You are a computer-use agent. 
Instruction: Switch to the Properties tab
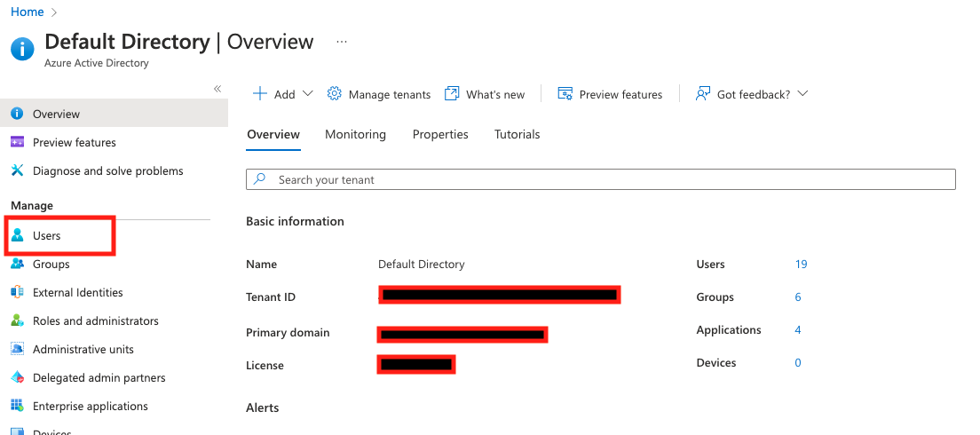pos(440,134)
